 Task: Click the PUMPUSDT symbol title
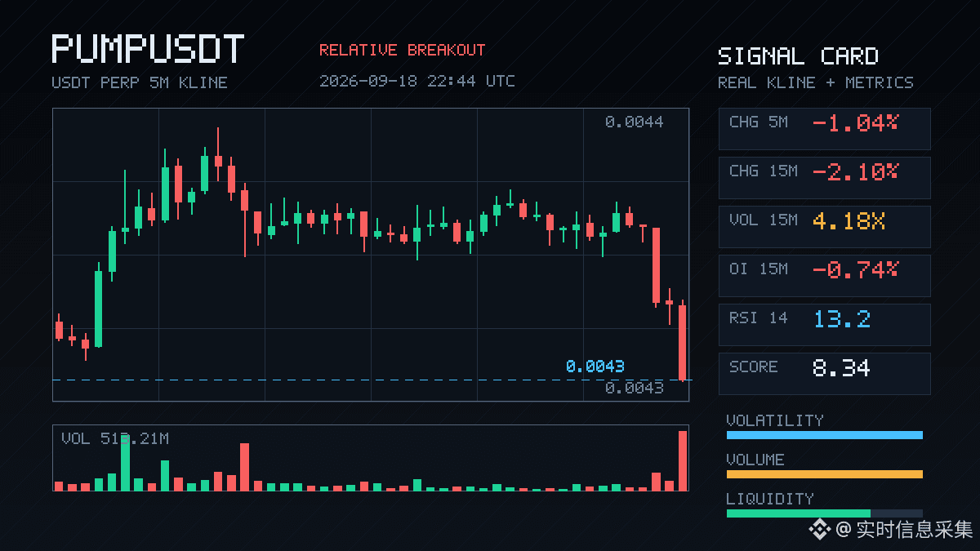click(148, 49)
